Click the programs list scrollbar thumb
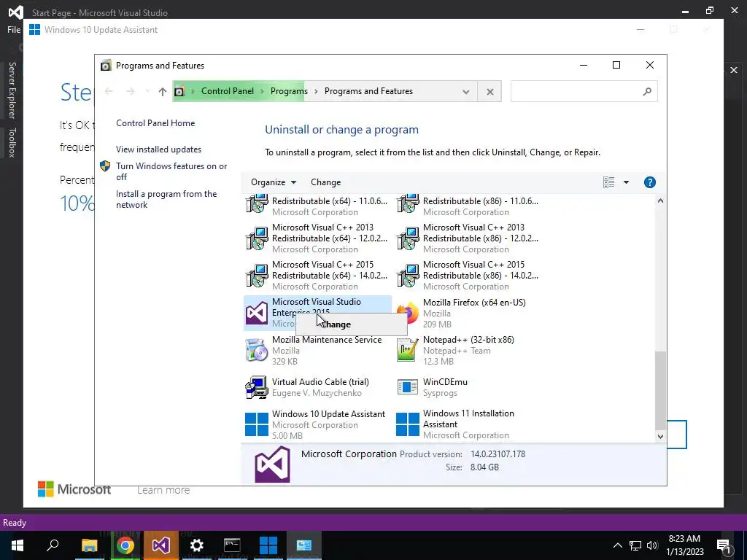This screenshot has height=560, width=747. 660,390
